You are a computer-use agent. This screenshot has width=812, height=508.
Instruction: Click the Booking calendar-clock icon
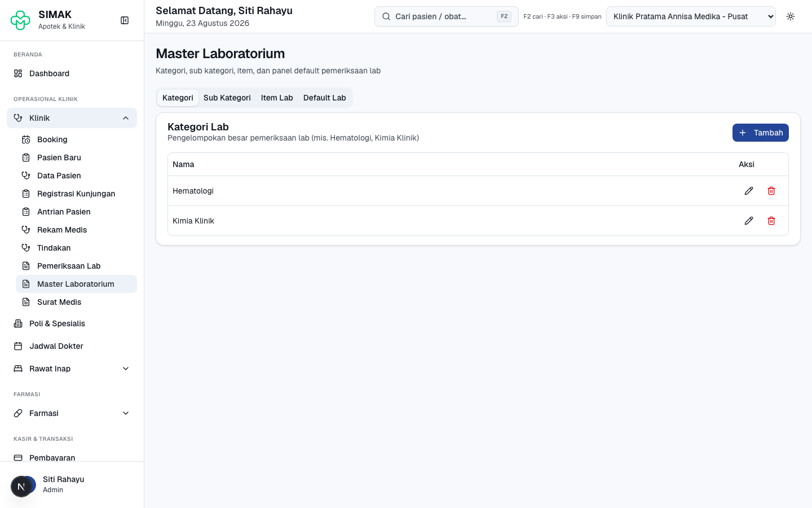pos(26,139)
